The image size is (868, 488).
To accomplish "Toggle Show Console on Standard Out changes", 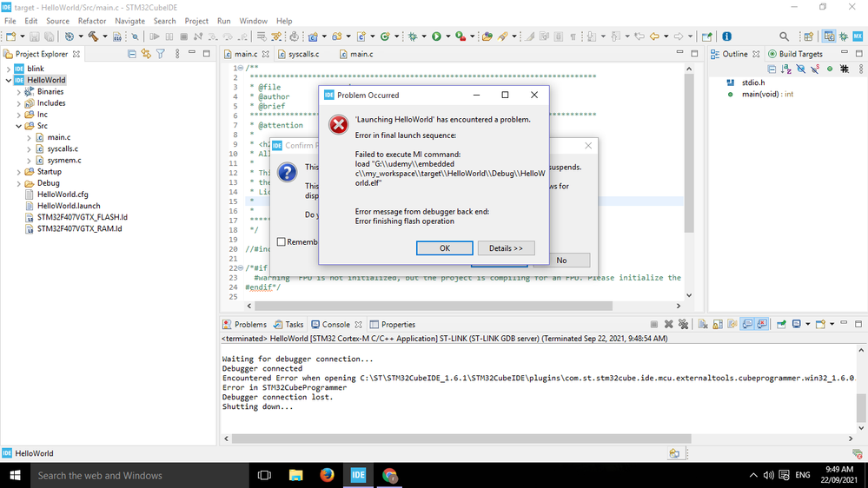I will click(x=747, y=324).
